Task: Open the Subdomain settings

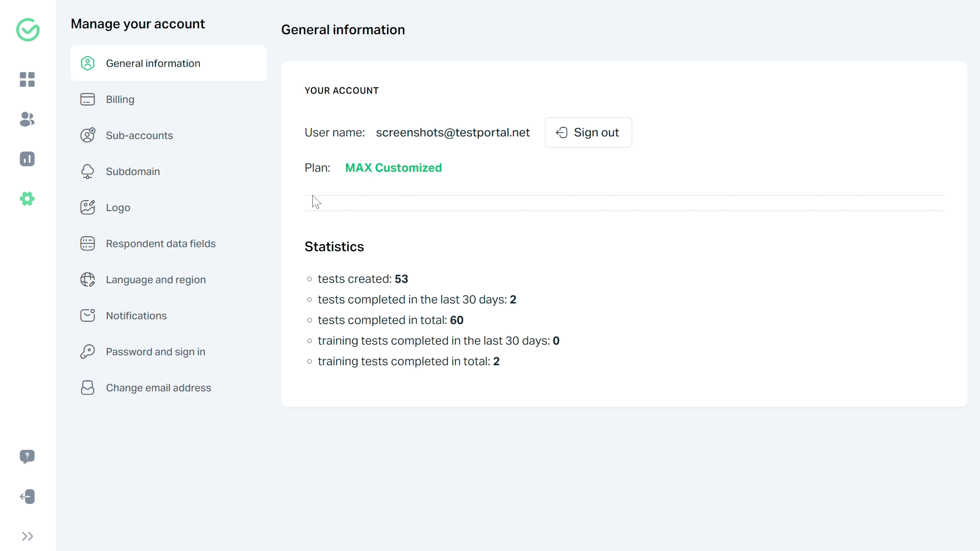Action: (133, 171)
